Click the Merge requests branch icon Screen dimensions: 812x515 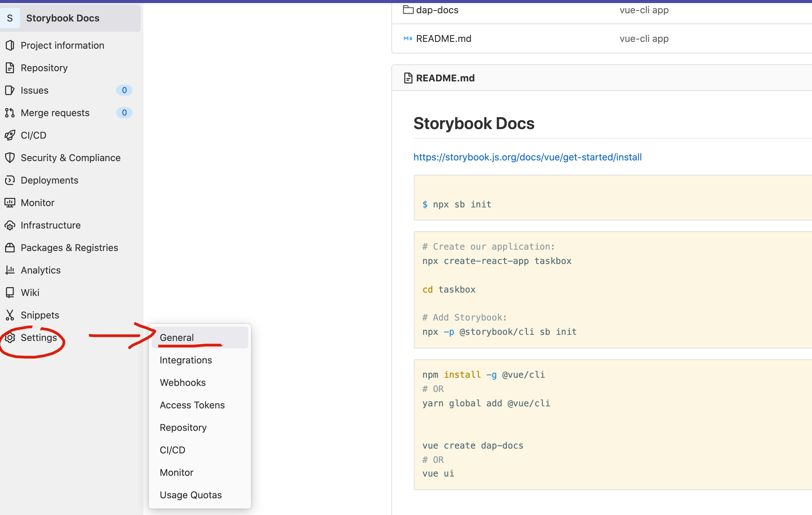coord(10,113)
